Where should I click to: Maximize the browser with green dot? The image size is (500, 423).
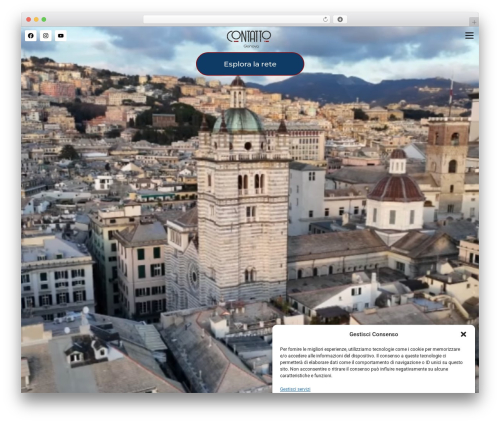[44, 19]
